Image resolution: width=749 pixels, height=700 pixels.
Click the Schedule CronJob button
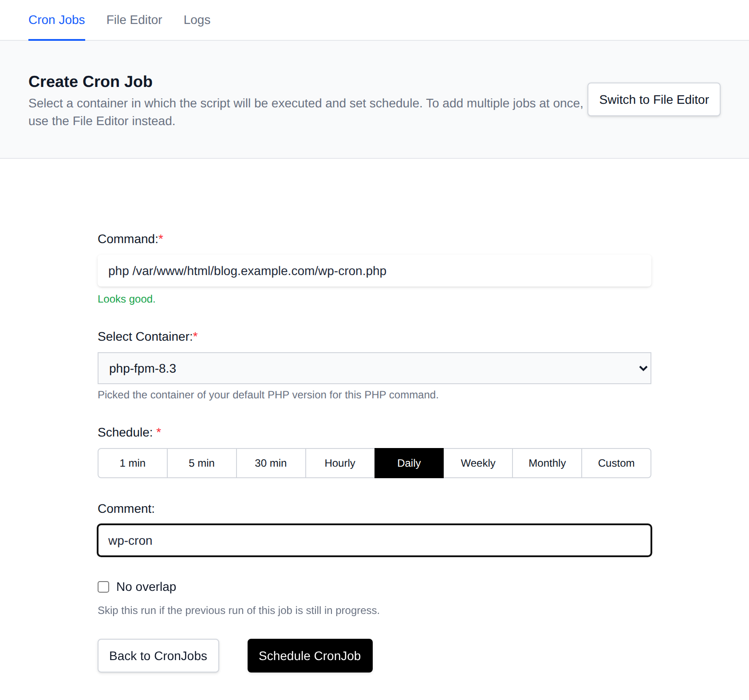[x=310, y=656]
